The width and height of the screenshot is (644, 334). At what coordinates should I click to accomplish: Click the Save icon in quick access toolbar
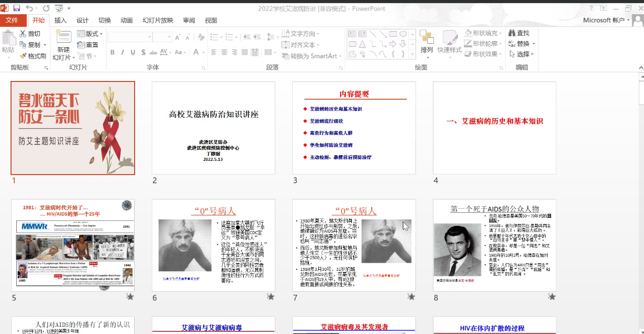pos(16,8)
